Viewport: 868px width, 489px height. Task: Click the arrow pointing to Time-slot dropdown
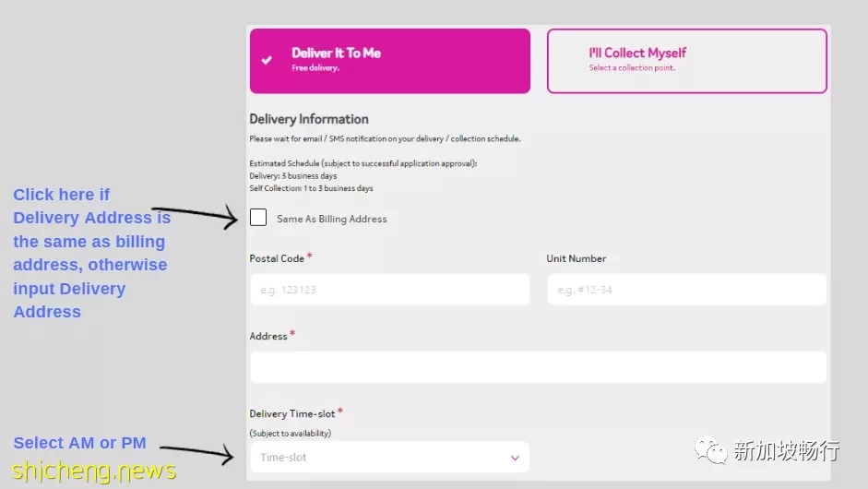[196, 454]
